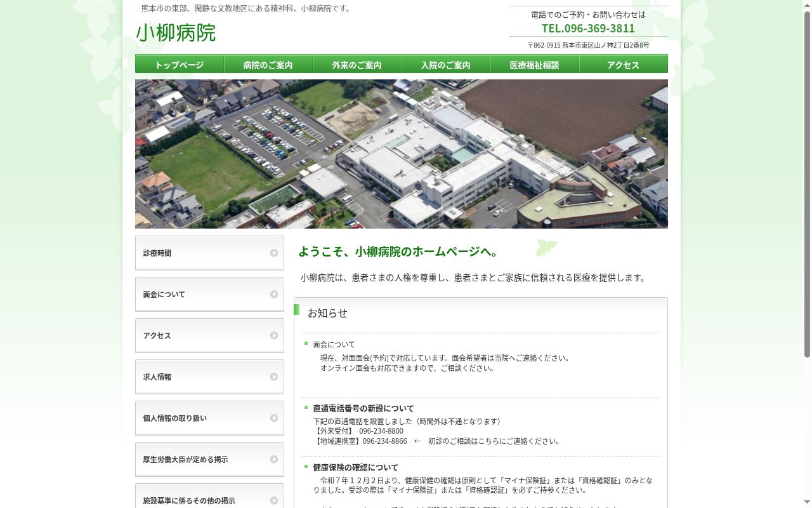Click the 小柳病院 site logo title
This screenshot has width=812, height=508.
click(x=176, y=32)
